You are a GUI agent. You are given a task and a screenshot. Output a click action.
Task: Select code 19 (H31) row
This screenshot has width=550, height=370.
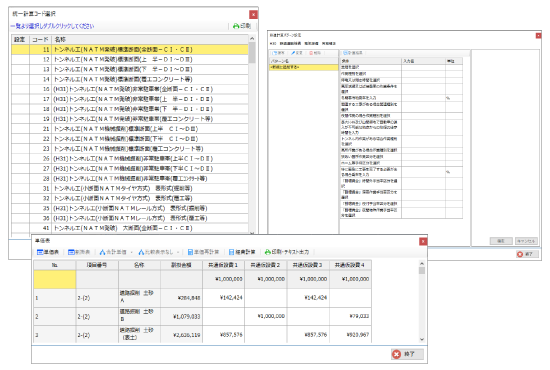(130, 119)
